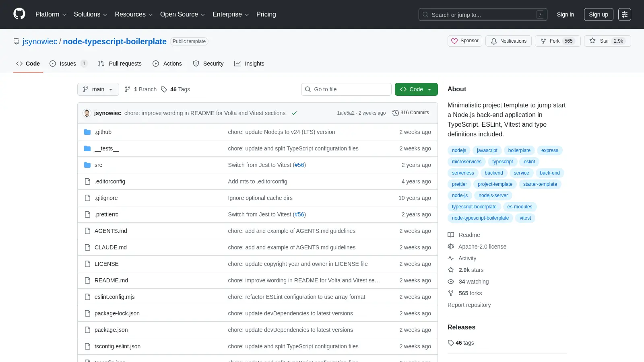Click the Sign up button
The width and height of the screenshot is (644, 362).
(599, 14)
